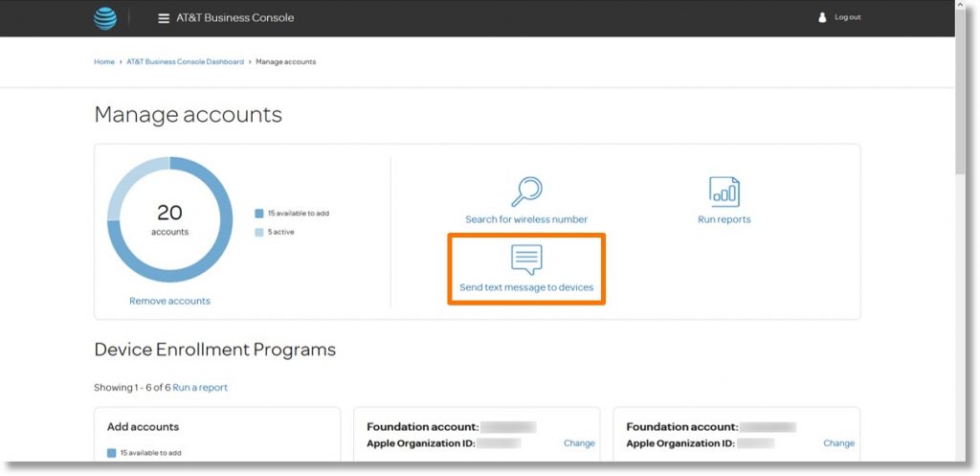Viewport: 980px width, 476px height.
Task: Click Run a report link
Action: coord(200,388)
